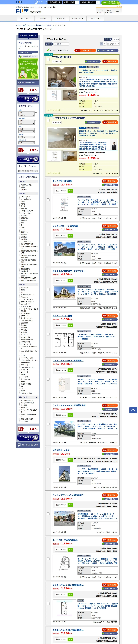The width and height of the screenshot is (138, 644).
Task: Open the 新築一戸建て nav tab
Action: click(x=25, y=18)
